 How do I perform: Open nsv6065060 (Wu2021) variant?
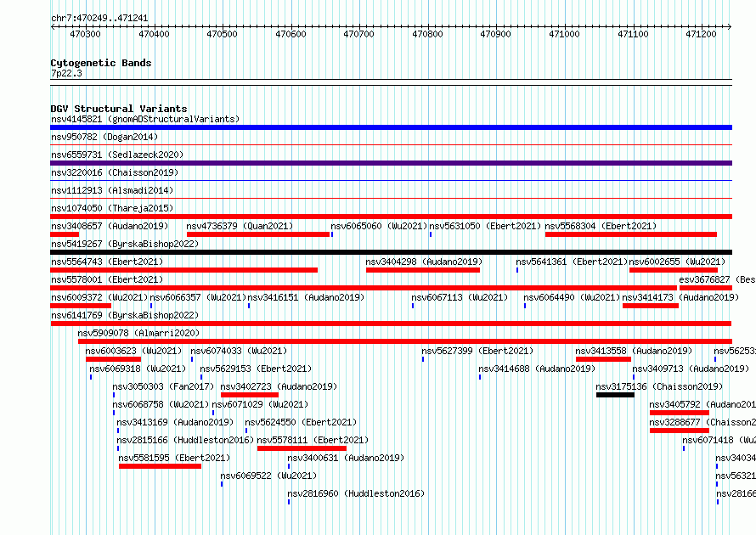point(379,226)
